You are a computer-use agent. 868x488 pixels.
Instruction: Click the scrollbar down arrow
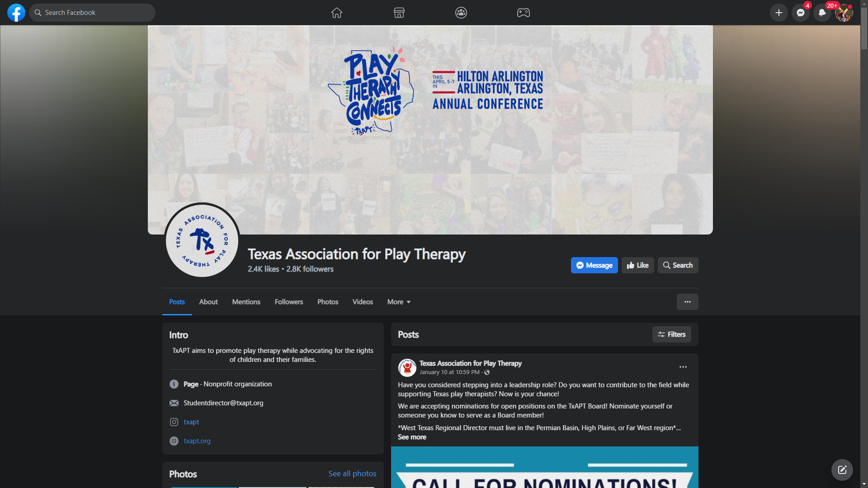click(x=864, y=484)
